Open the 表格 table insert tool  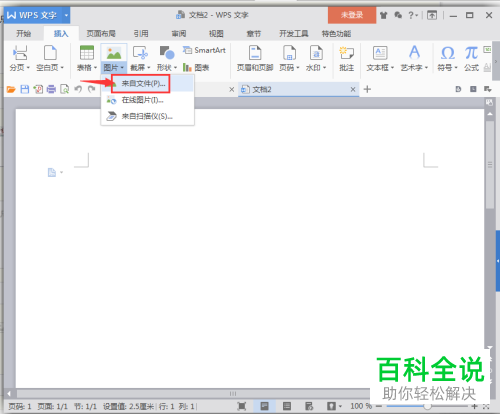[87, 53]
